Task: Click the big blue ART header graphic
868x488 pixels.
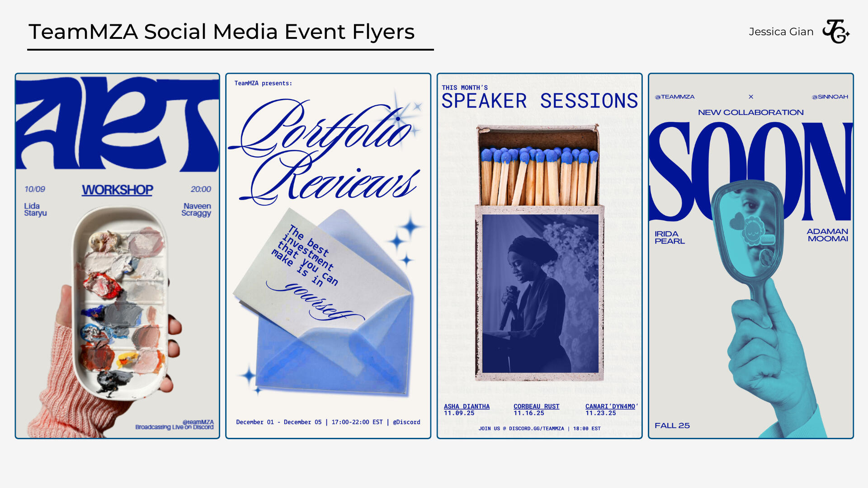Action: (117, 122)
